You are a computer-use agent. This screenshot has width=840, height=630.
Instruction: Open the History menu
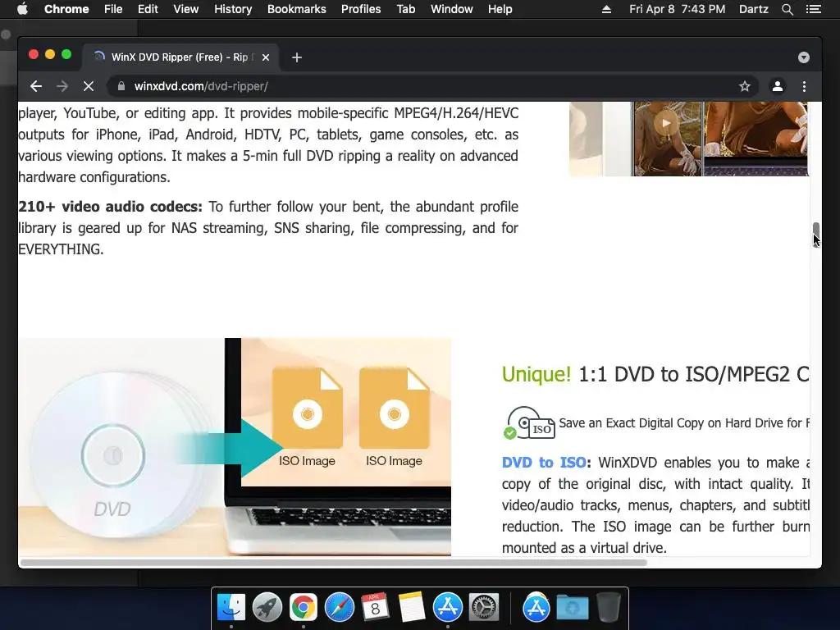click(233, 9)
